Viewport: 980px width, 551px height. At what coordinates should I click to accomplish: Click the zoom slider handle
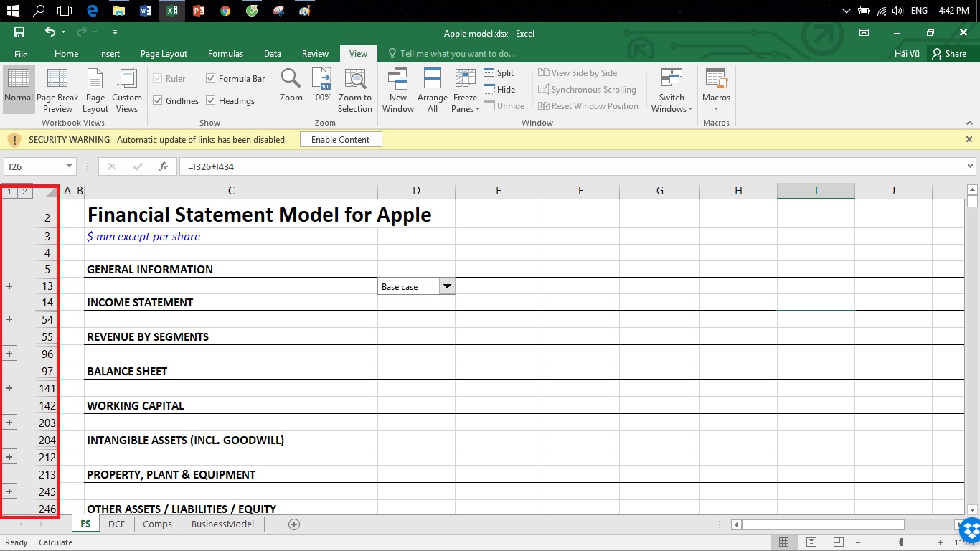click(x=901, y=542)
